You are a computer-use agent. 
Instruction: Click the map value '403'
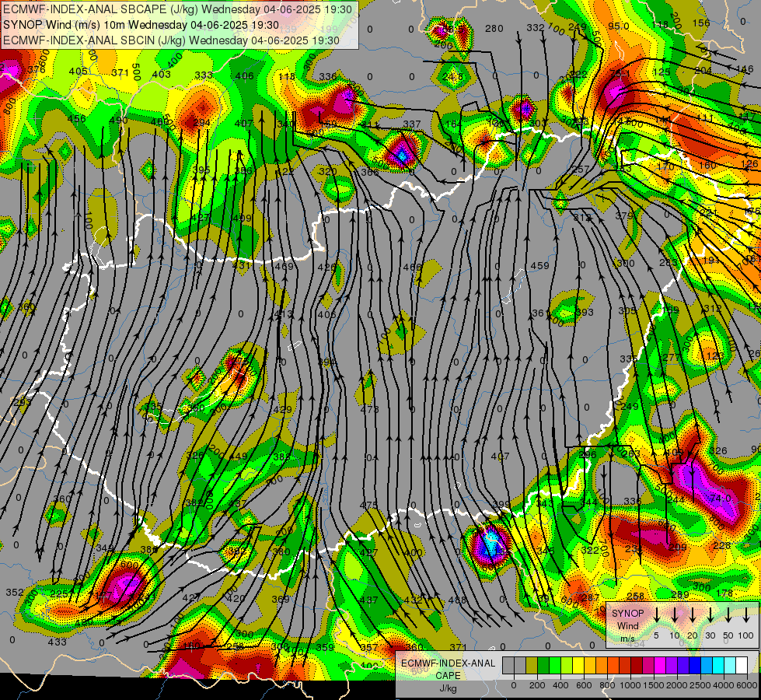point(162,75)
